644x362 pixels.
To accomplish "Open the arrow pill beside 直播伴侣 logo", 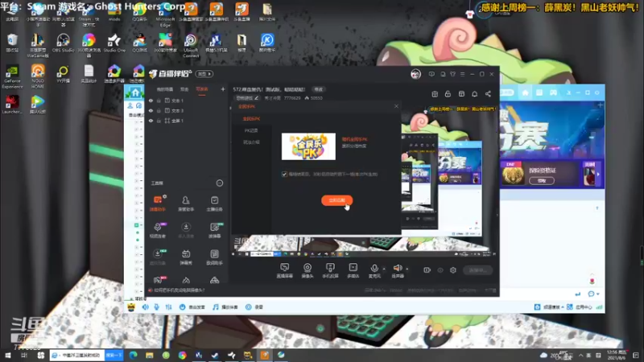I will click(204, 74).
